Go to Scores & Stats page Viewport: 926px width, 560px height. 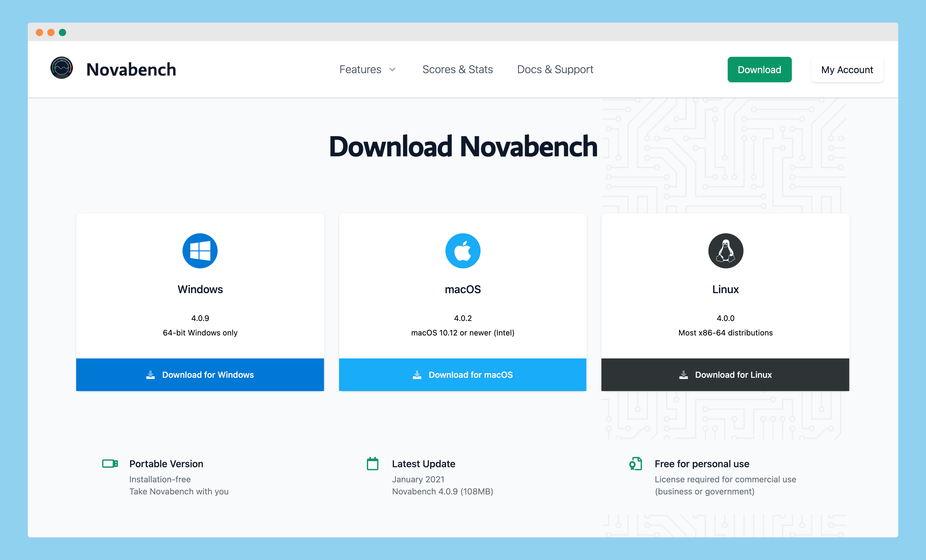click(457, 70)
